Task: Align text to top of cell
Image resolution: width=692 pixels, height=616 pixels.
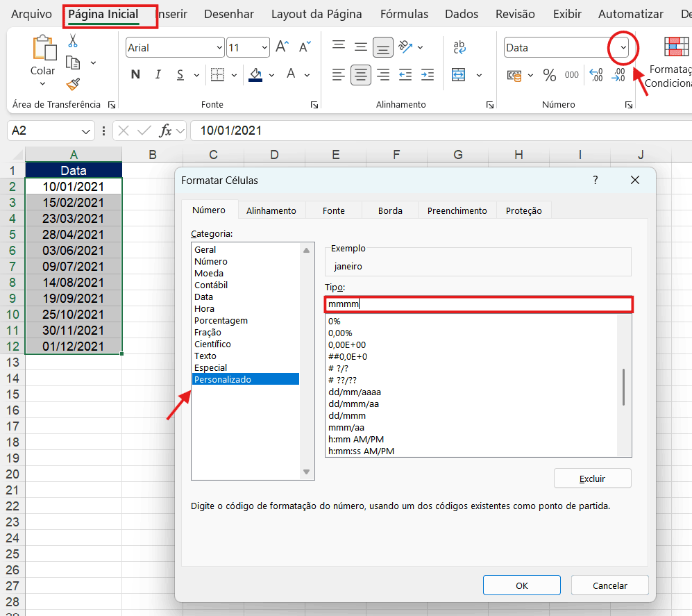Action: point(339,46)
